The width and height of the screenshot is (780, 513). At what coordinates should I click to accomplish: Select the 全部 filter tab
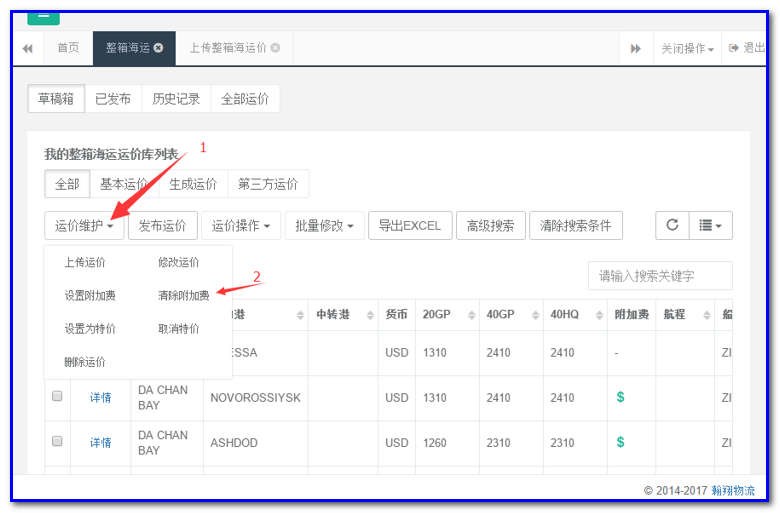pyautogui.click(x=67, y=184)
